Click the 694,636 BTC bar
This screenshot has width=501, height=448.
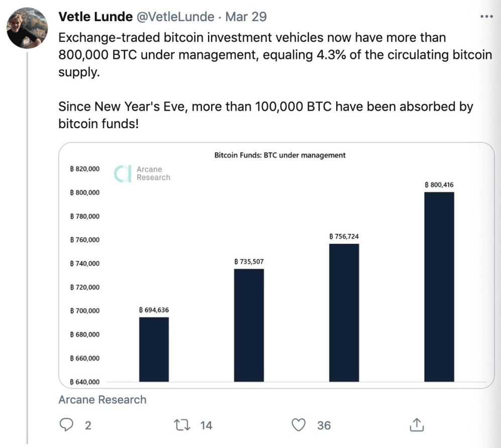point(154,349)
